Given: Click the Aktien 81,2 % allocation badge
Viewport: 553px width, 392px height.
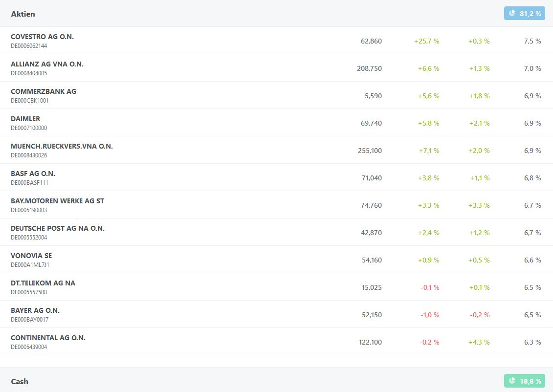Looking at the screenshot, I should [x=524, y=14].
